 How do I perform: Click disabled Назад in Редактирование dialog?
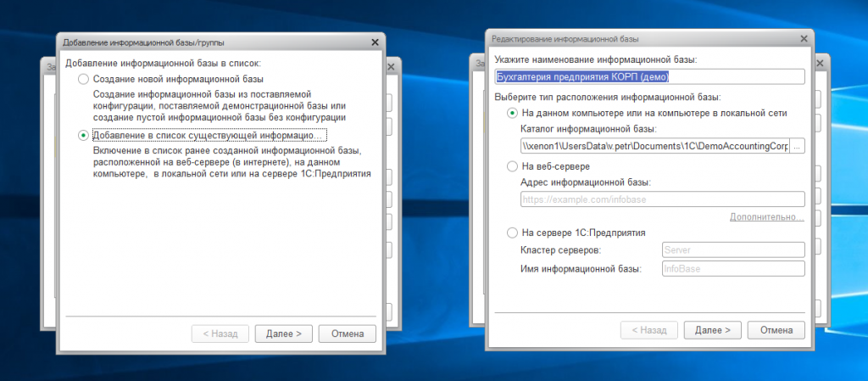648,330
